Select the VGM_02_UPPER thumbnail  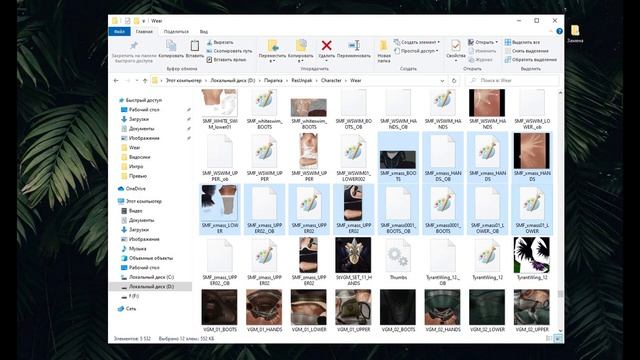point(532,307)
